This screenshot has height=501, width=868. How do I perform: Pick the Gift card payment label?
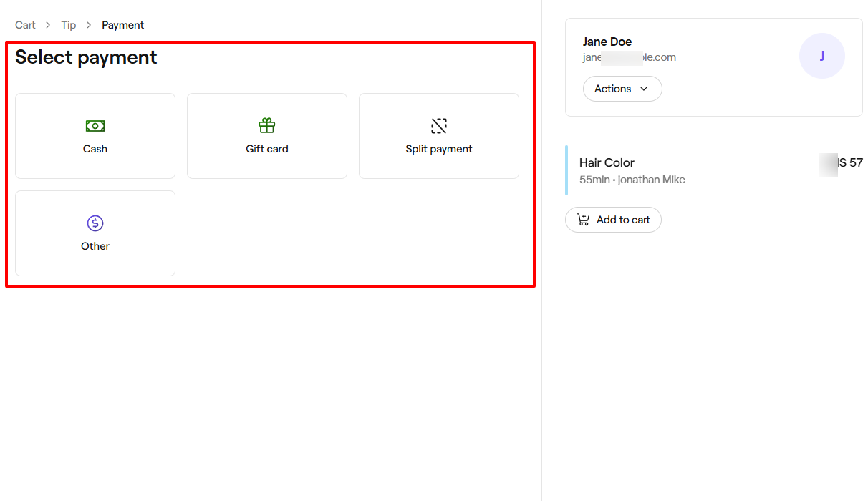pyautogui.click(x=267, y=149)
